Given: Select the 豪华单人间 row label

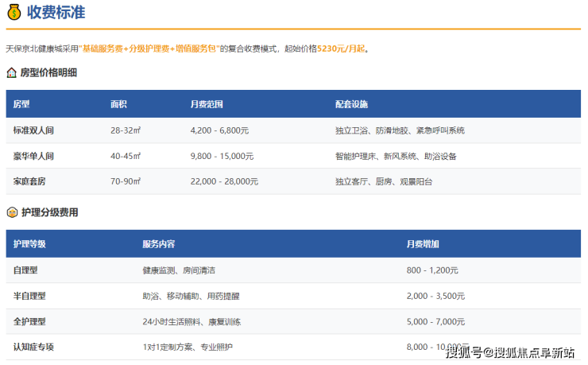Looking at the screenshot, I should (x=33, y=156).
